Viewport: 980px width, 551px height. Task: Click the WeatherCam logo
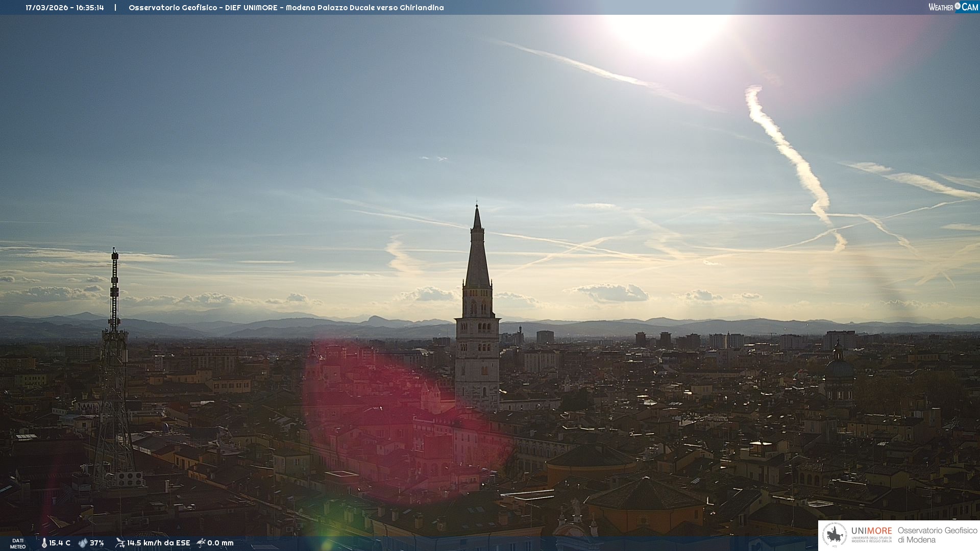(x=953, y=7)
